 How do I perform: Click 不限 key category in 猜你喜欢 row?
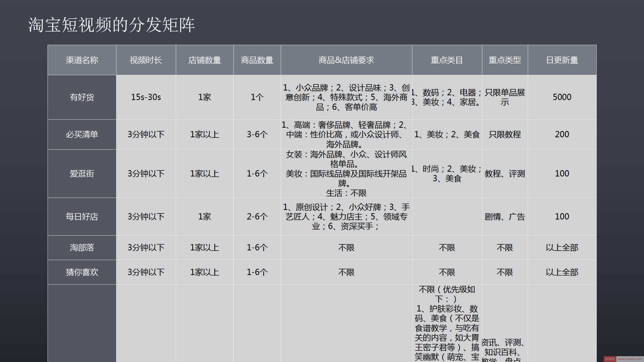click(x=447, y=272)
